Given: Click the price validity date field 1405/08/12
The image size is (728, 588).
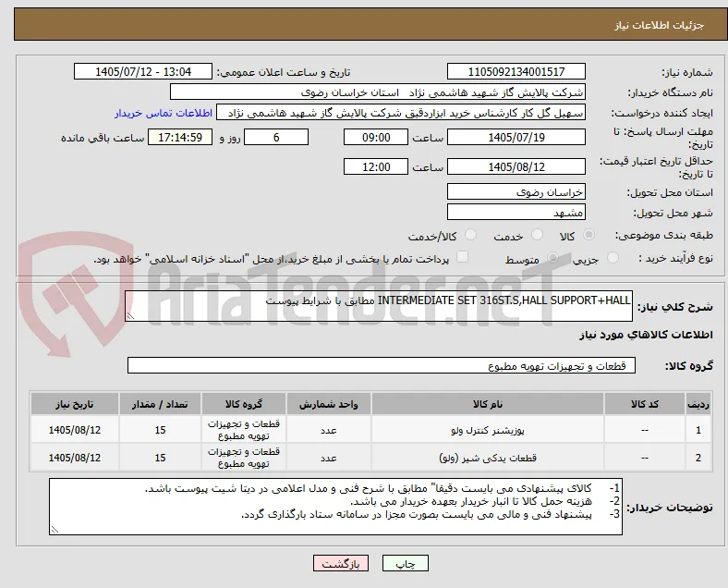Looking at the screenshot, I should (516, 166).
